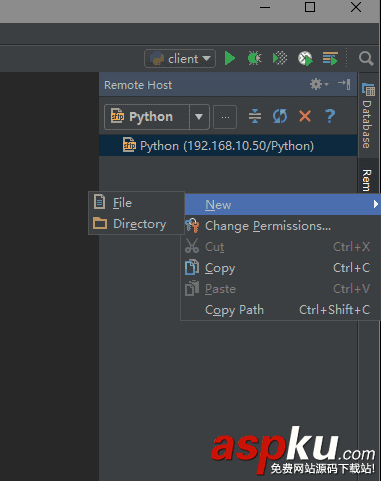Open the Database side tab

(367, 116)
